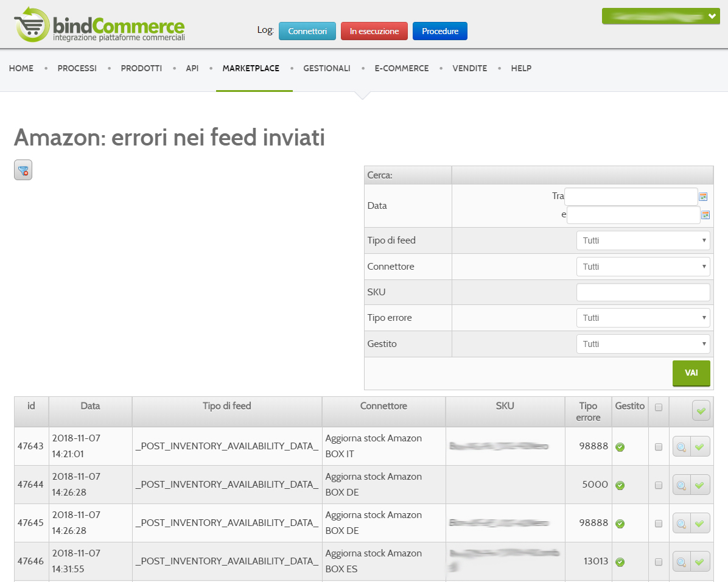The width and height of the screenshot is (728, 582).
Task: Open the Gestito filter dropdown
Action: tap(643, 344)
